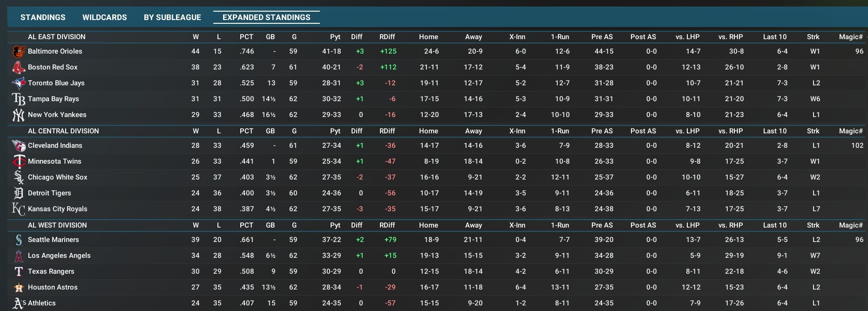Click the Texas Rangers T logo
The image size is (868, 311).
point(19,271)
